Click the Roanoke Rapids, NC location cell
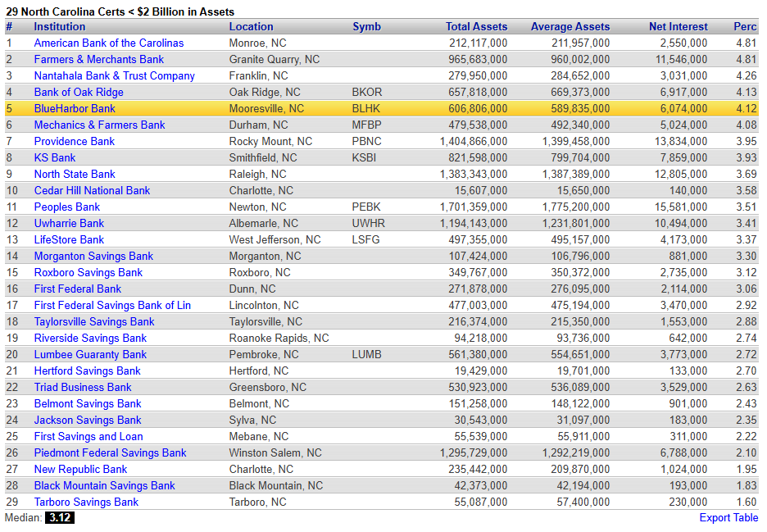Viewport: 767px width, 532px height. pos(279,339)
